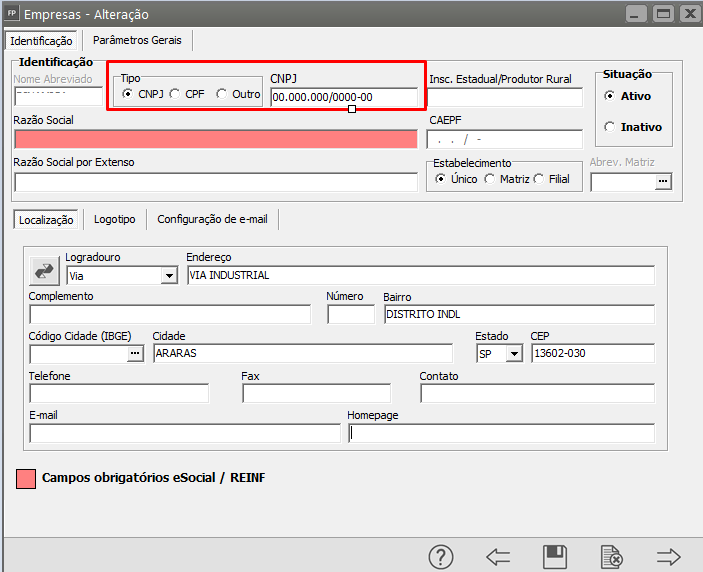Click the help question mark icon
Screen dimensions: 703x572
(442, 557)
